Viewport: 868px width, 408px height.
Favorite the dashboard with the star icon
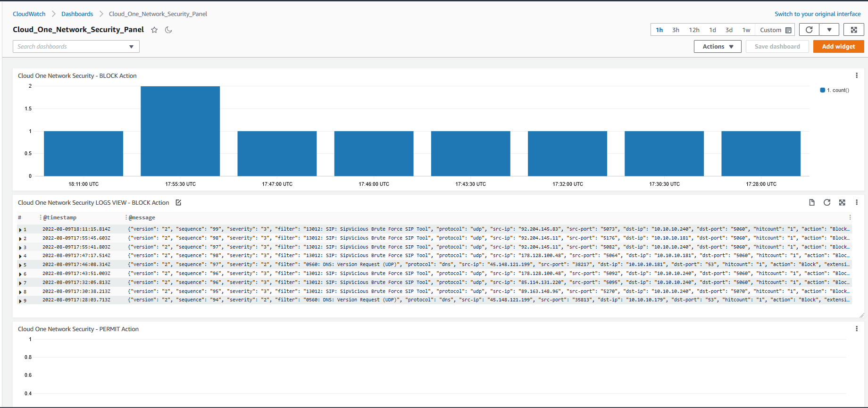[x=154, y=30]
